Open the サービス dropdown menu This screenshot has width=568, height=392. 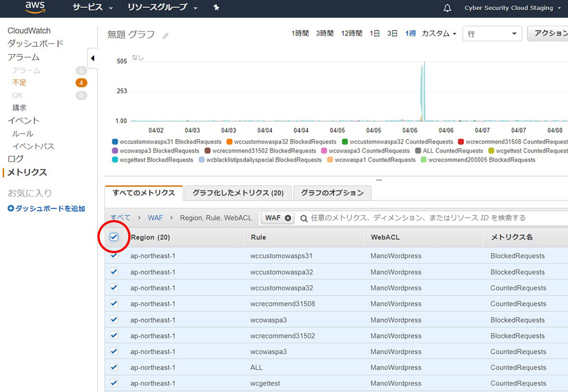[x=92, y=8]
